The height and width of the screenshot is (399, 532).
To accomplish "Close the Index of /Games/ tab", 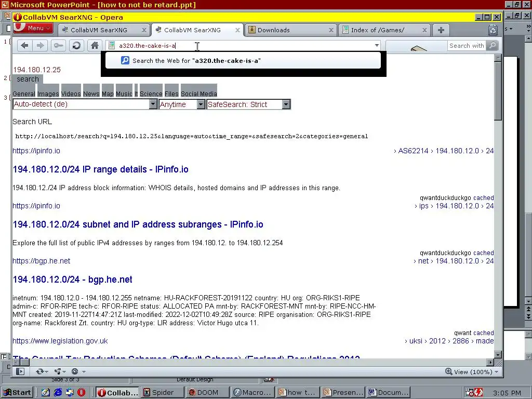I will [424, 30].
